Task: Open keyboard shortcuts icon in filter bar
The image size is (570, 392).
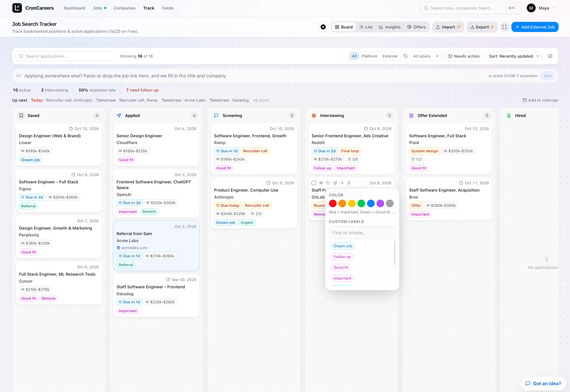Action: [550, 56]
